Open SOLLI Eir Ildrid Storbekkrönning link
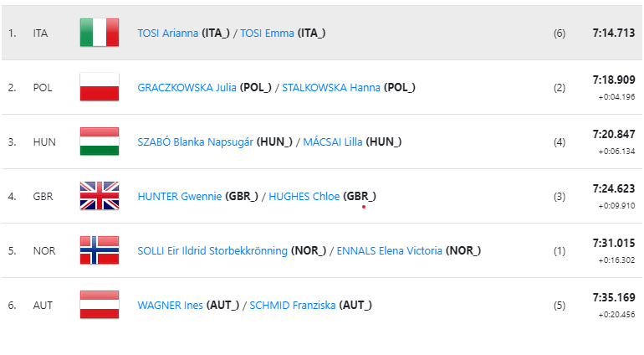Image resolution: width=644 pixels, height=355 pixels. 212,251
